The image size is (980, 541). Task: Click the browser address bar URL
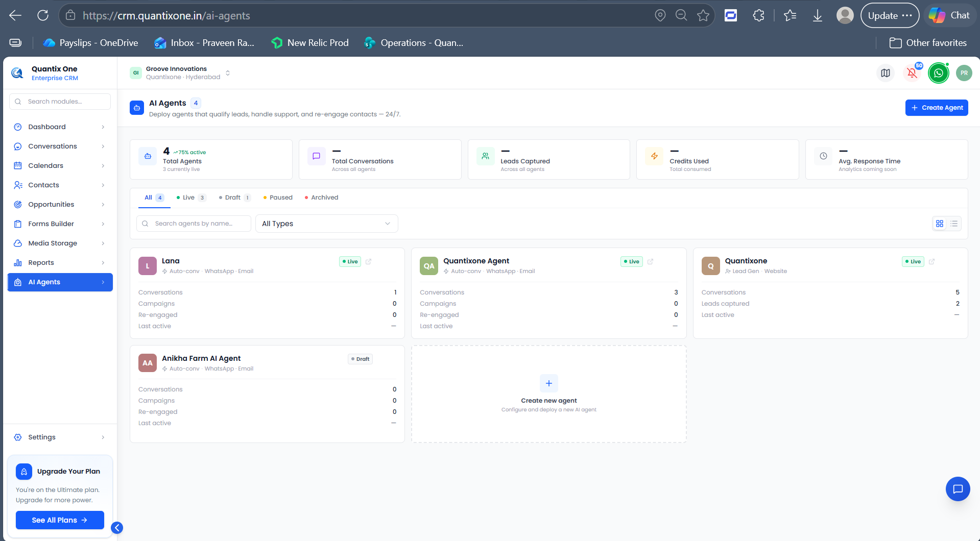166,15
